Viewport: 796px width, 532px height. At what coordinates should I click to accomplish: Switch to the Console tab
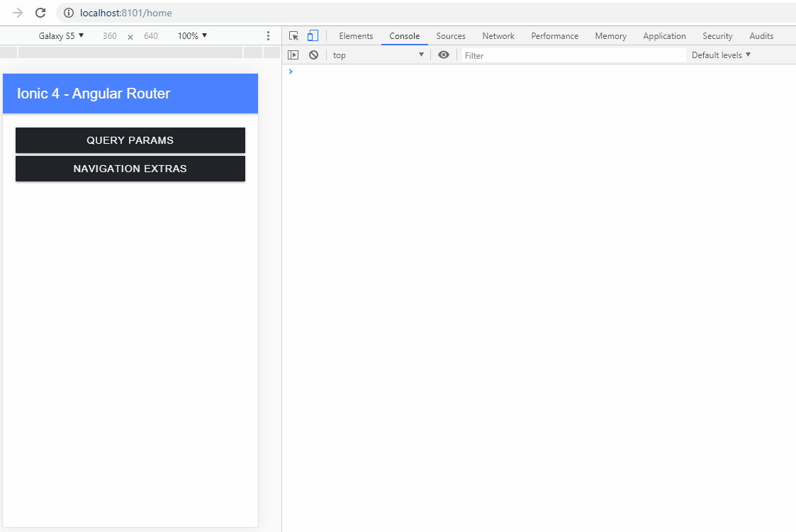[405, 36]
